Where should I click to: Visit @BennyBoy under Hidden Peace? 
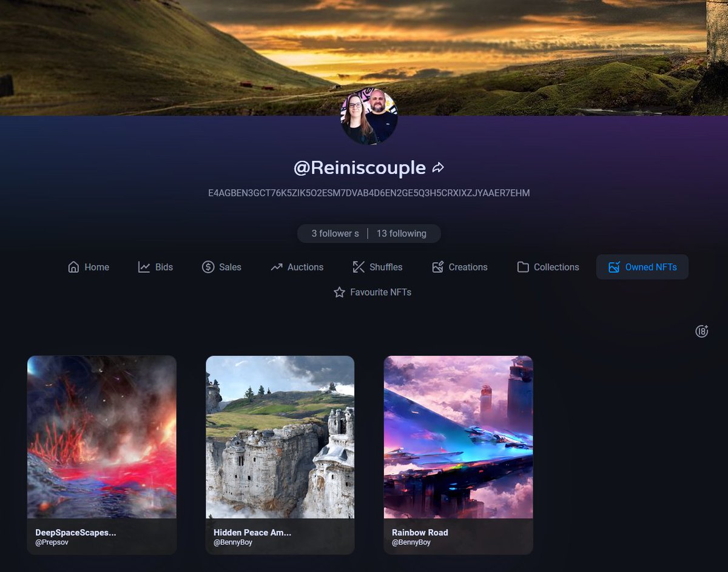(233, 542)
